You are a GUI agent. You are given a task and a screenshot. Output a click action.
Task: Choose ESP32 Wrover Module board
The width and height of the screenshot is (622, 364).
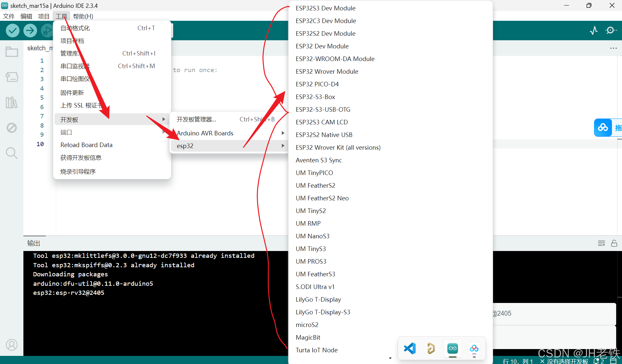pos(391,71)
